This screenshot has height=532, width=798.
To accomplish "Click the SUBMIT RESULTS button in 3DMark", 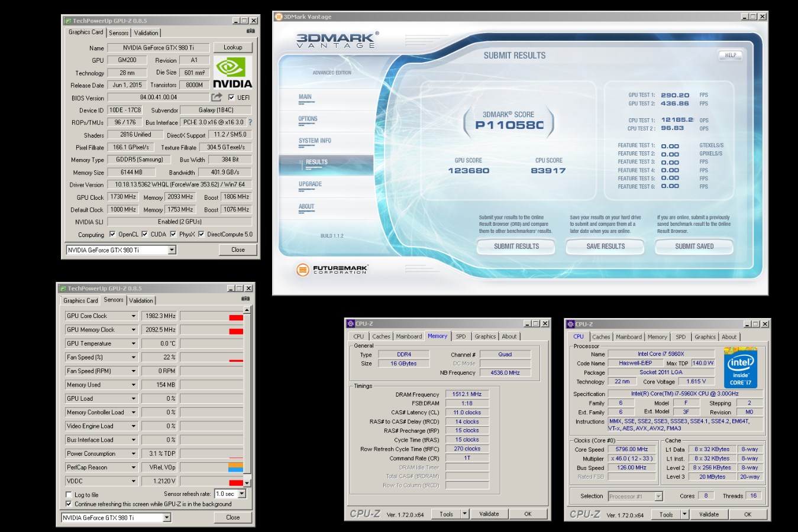I will tap(516, 246).
